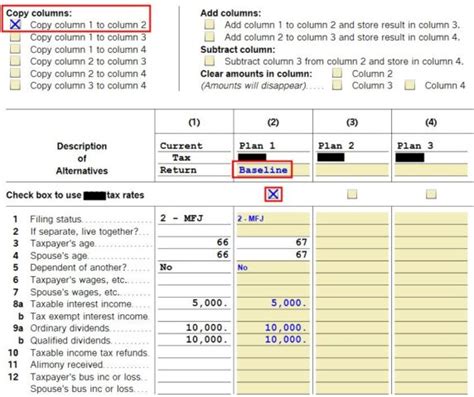Tick Subtract column 3 from column 2
Viewport: 474px width, 397px height.
(210, 61)
